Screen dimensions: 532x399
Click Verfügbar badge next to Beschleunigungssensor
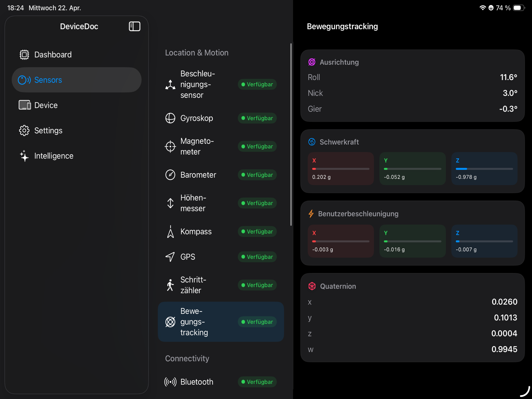[257, 85]
